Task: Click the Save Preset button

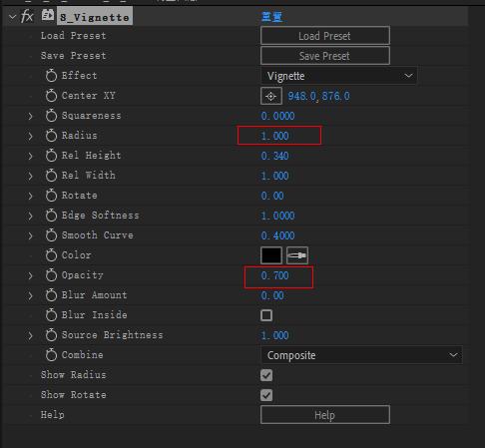Action: tap(325, 56)
